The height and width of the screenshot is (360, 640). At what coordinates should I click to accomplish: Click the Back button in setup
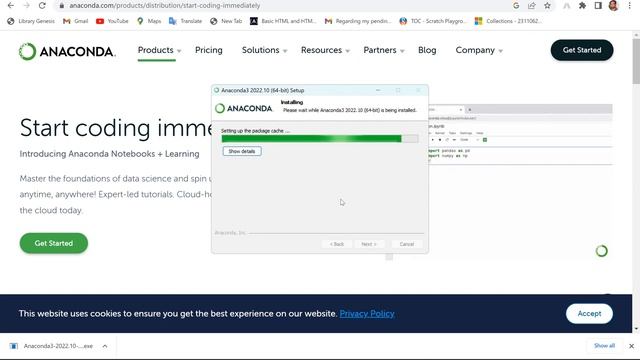[x=337, y=244]
